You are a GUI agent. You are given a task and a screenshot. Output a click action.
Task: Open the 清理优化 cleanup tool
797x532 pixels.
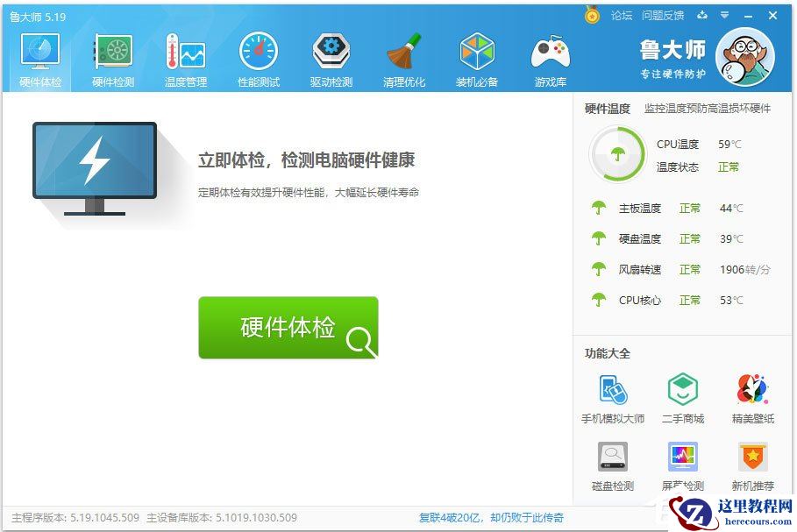coord(404,57)
